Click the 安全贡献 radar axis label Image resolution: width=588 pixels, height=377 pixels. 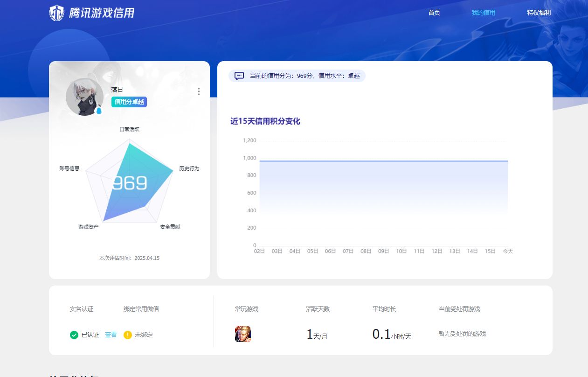(x=170, y=227)
